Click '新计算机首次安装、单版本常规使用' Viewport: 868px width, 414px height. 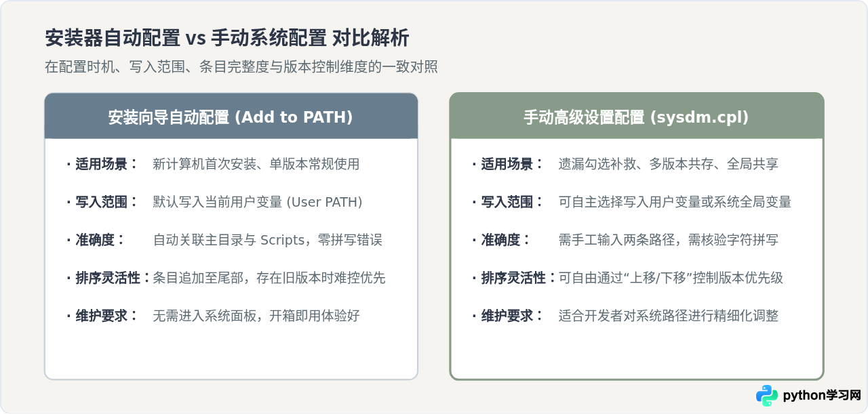tap(256, 164)
